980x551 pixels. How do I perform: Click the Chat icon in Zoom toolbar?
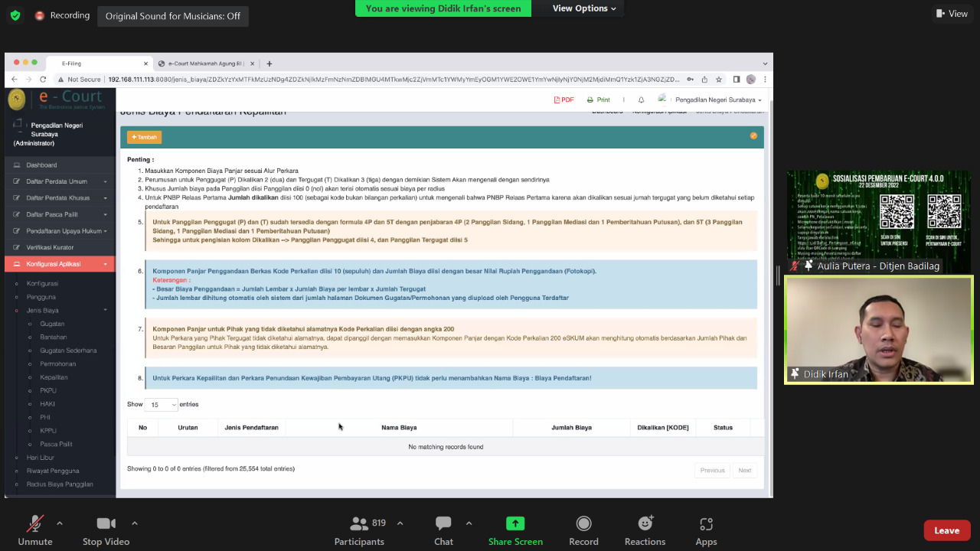point(443,524)
